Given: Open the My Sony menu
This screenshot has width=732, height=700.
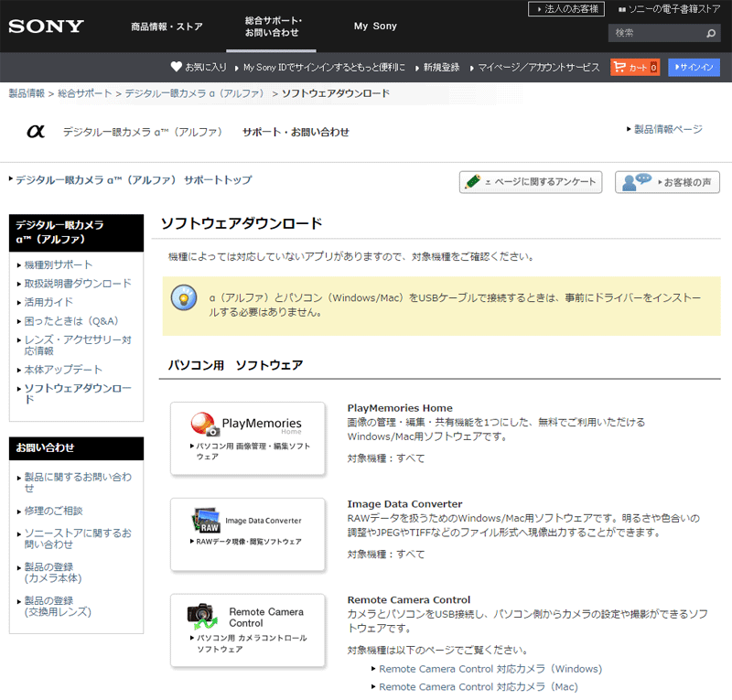Looking at the screenshot, I should click(x=375, y=27).
